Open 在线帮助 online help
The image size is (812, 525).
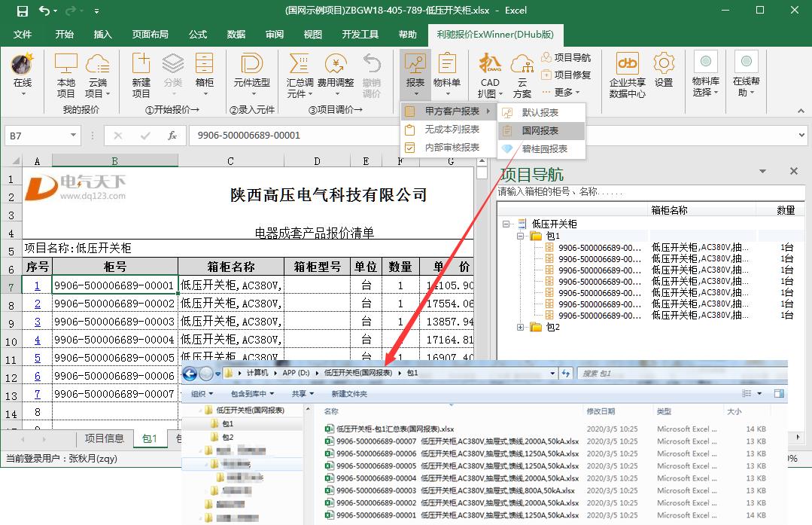click(746, 74)
